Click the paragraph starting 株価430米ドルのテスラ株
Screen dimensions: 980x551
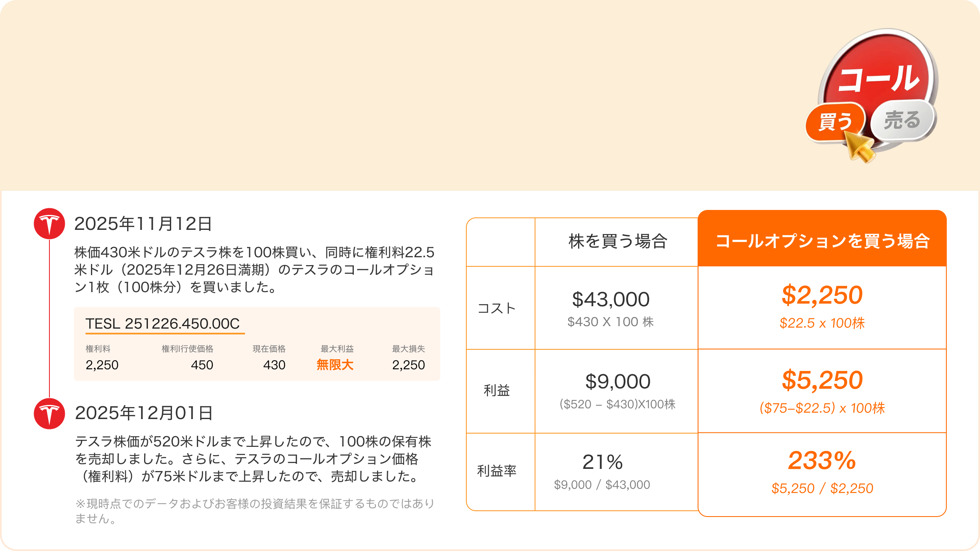255,270
